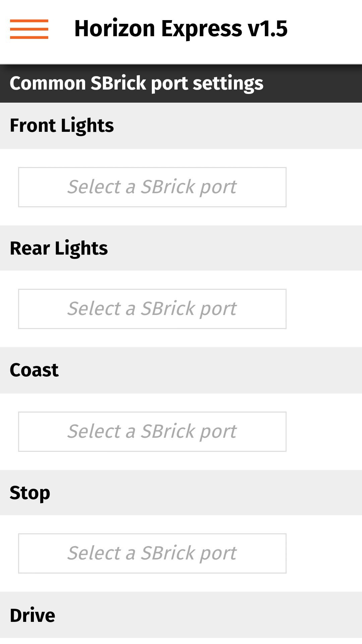Focus the dark settings title bar
The height and width of the screenshot is (644, 362).
click(x=181, y=84)
